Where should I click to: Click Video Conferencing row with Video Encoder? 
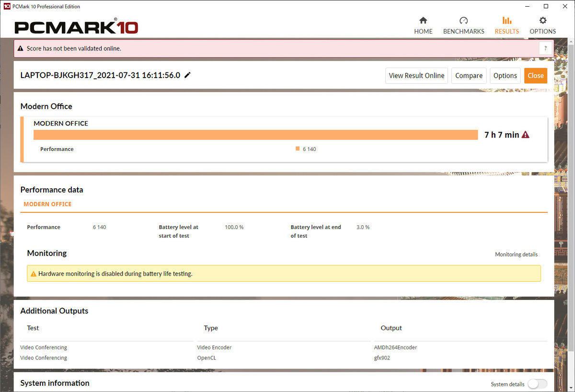click(284, 347)
